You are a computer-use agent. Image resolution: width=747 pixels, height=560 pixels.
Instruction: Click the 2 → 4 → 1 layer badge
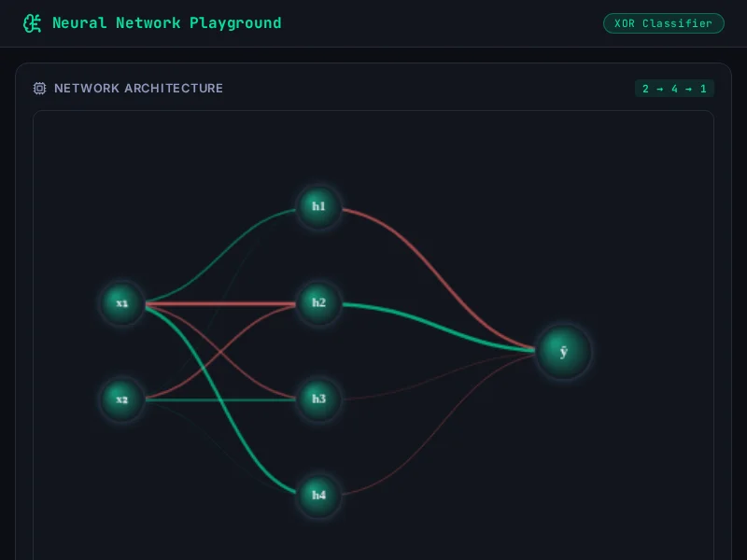(x=674, y=89)
